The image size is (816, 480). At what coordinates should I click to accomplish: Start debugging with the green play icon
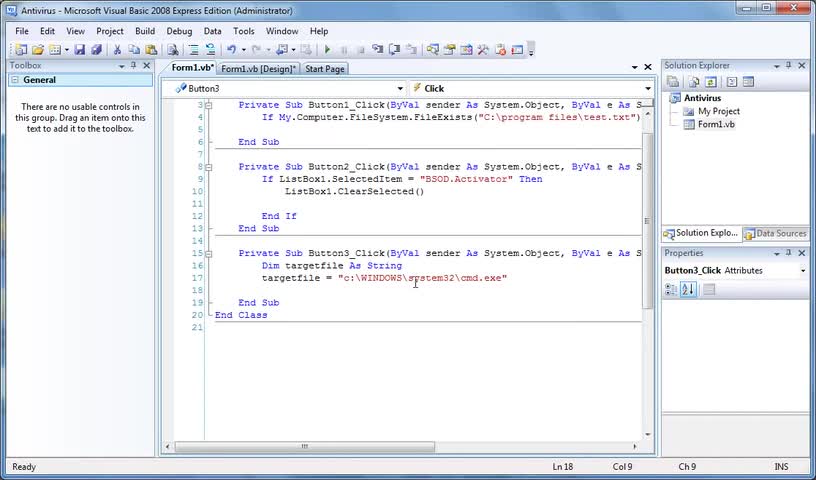point(327,49)
